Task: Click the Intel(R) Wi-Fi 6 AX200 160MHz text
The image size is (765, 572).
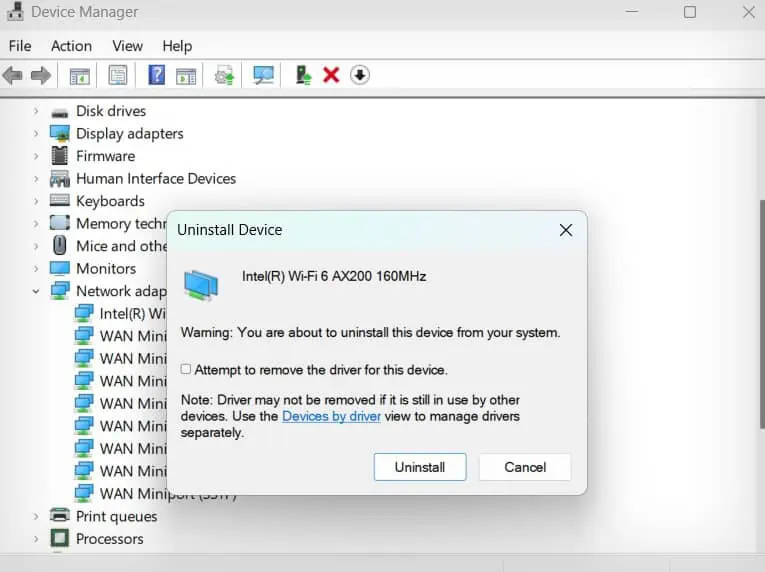Action: point(334,276)
